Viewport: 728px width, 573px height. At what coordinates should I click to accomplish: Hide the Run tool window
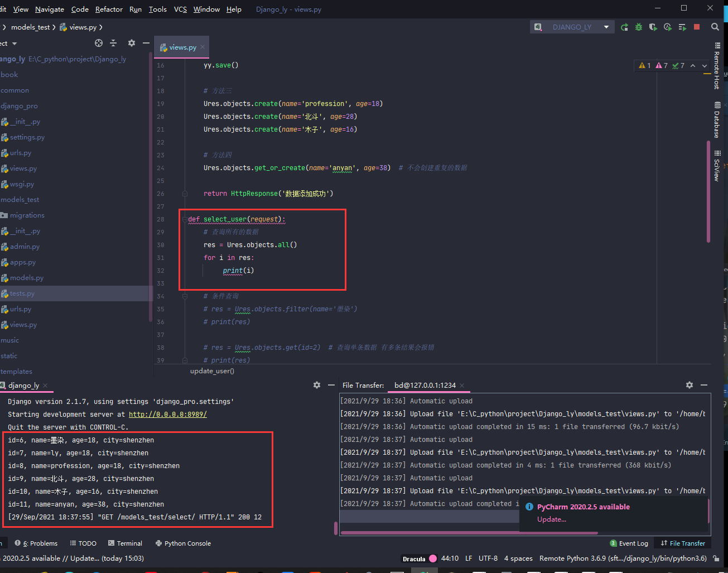331,385
